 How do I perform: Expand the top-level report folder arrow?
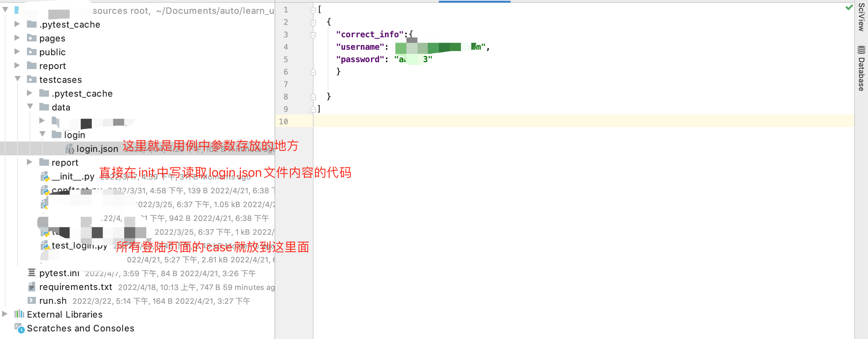17,66
